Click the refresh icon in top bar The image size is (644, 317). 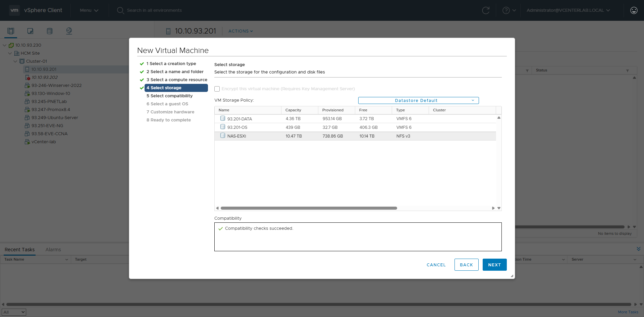point(485,10)
